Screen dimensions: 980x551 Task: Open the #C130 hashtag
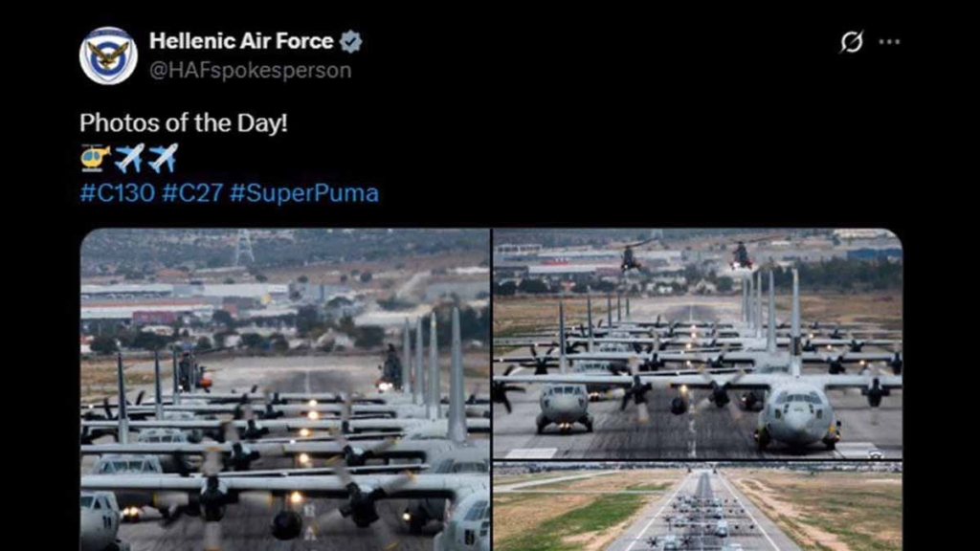117,193
